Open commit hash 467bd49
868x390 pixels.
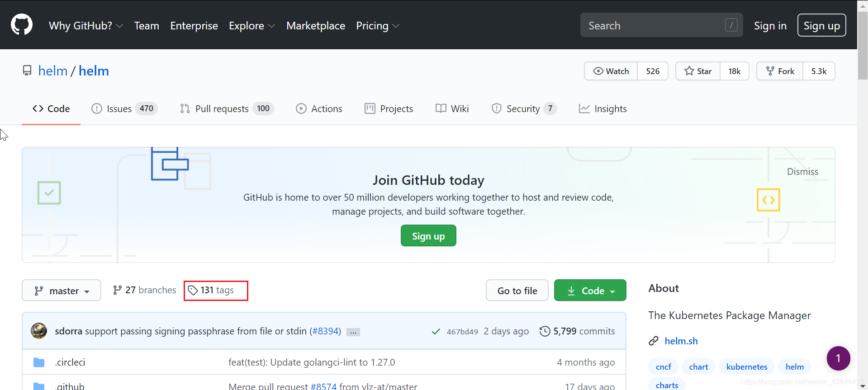click(462, 332)
